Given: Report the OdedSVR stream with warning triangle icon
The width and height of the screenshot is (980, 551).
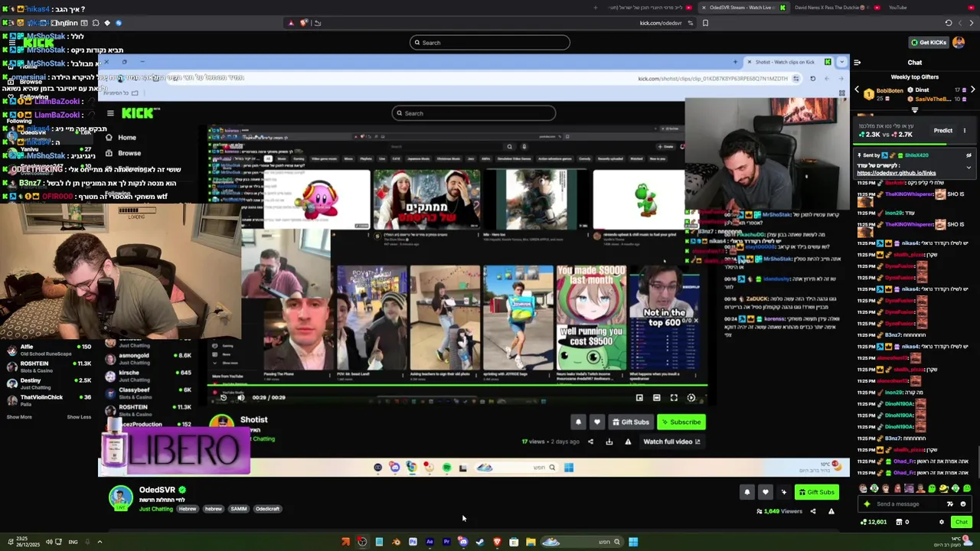Looking at the screenshot, I should 831,511.
